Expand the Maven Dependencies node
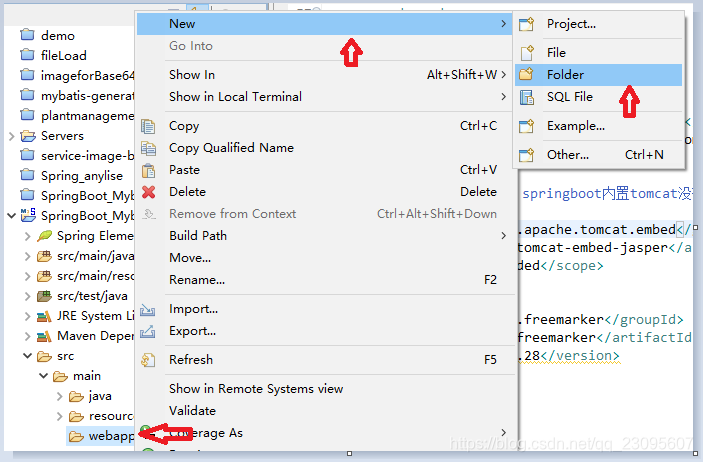Screen dimensions: 703x462 [x=28, y=336]
